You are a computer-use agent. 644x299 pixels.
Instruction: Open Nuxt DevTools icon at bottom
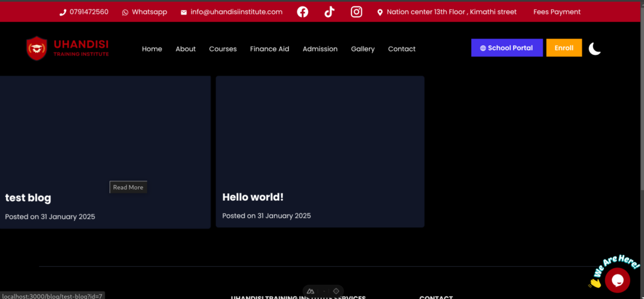311,291
